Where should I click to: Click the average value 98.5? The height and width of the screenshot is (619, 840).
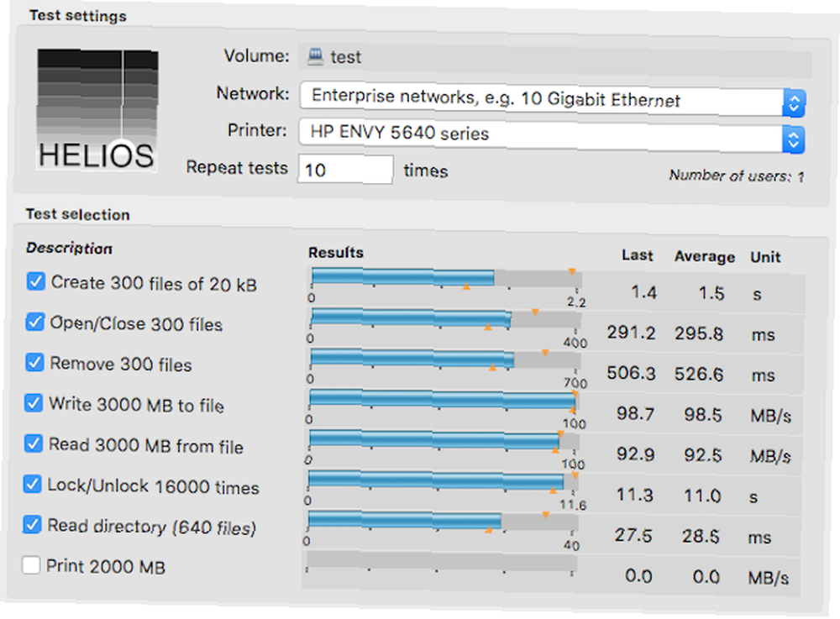pyautogui.click(x=703, y=414)
